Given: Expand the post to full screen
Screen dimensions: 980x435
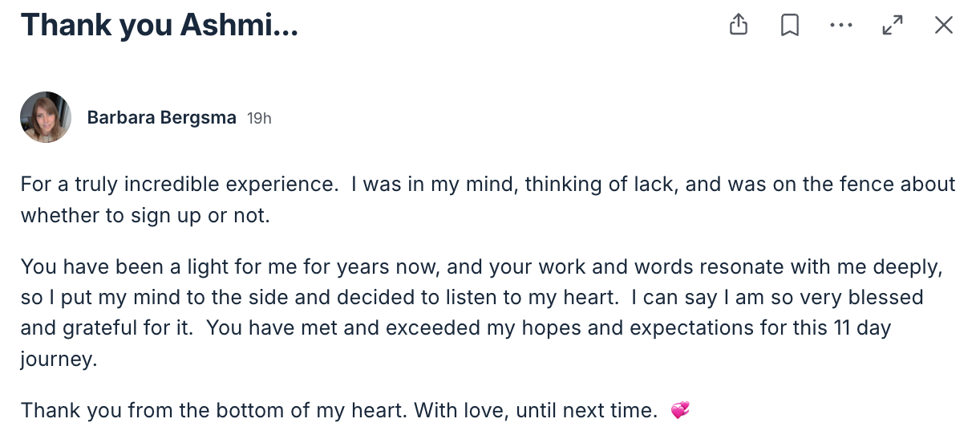Looking at the screenshot, I should click(893, 26).
